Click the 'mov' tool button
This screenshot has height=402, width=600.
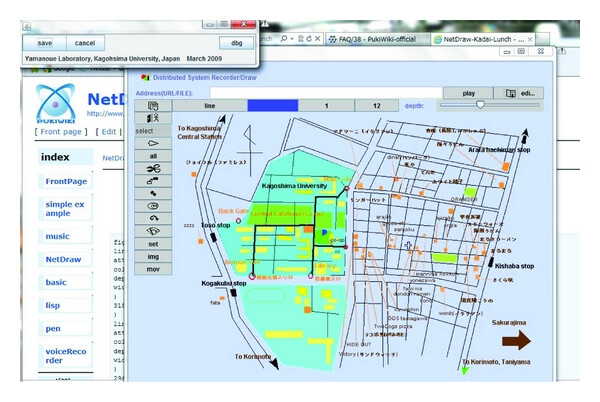[x=153, y=269]
